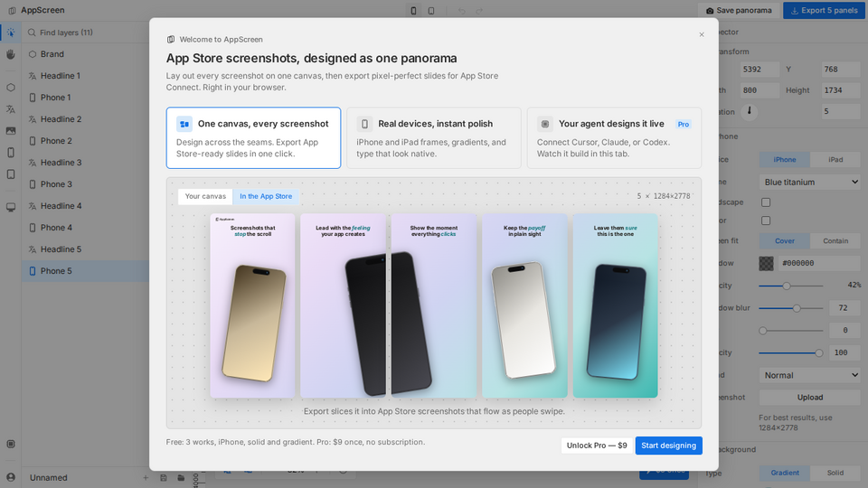Image resolution: width=868 pixels, height=488 pixels.
Task: Select 'Real devices, instant polish' feature card
Action: click(x=434, y=137)
